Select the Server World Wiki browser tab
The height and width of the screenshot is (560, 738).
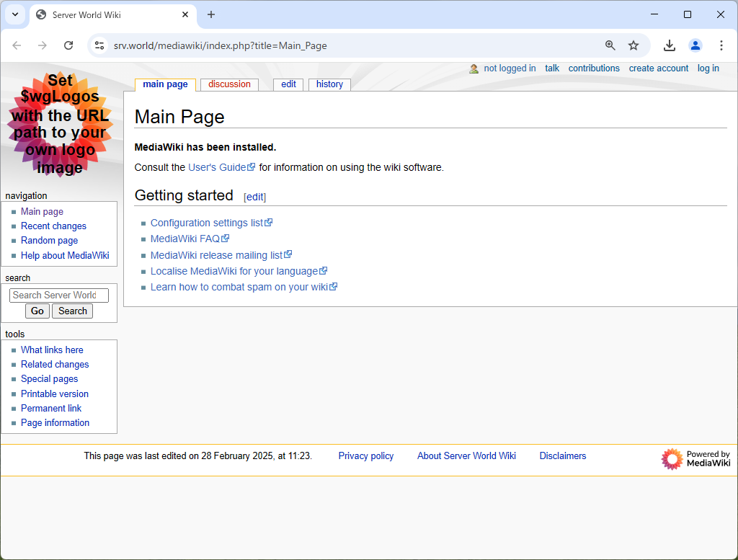[113, 14]
